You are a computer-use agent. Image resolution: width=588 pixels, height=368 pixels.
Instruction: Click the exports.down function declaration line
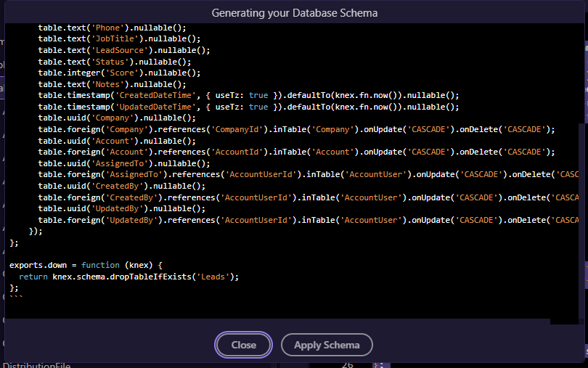tap(86, 265)
